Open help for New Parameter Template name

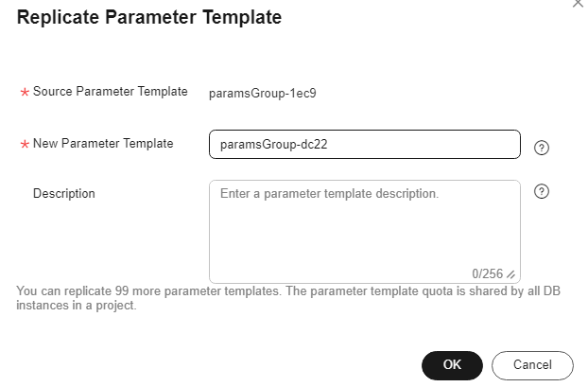(541, 148)
